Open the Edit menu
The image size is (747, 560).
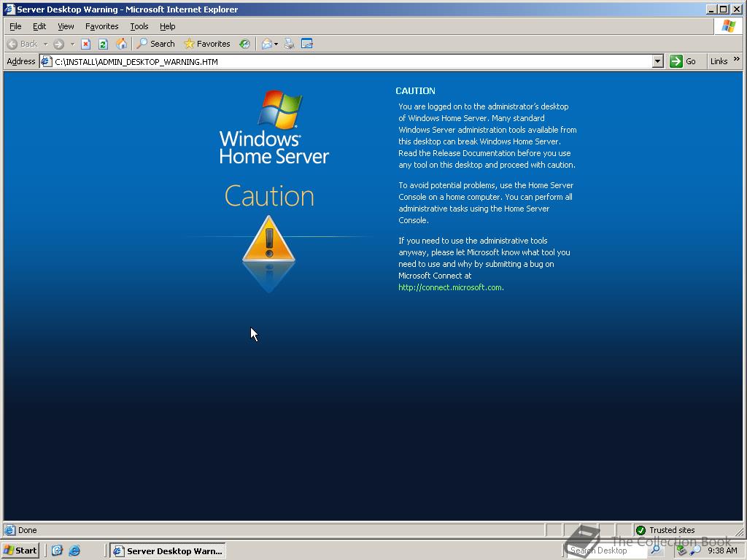pos(39,26)
